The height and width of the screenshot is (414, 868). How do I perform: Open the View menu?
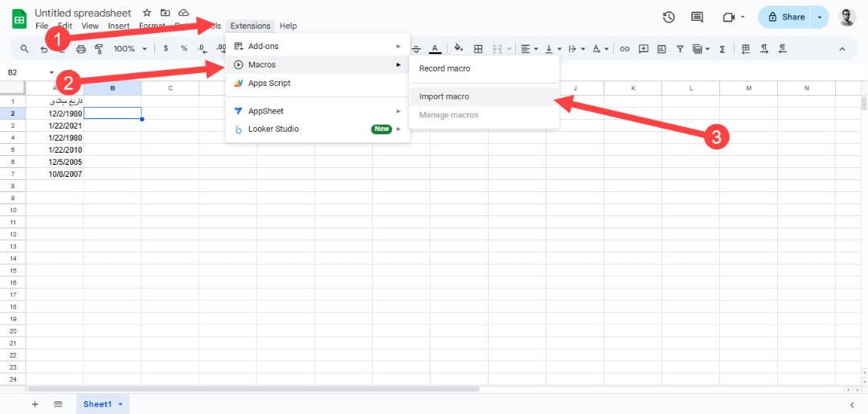coord(90,26)
